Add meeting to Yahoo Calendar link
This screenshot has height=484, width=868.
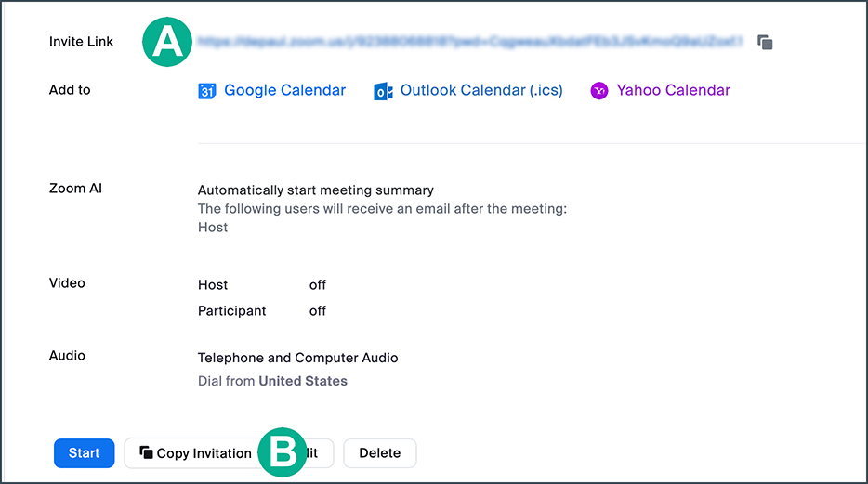tap(673, 90)
